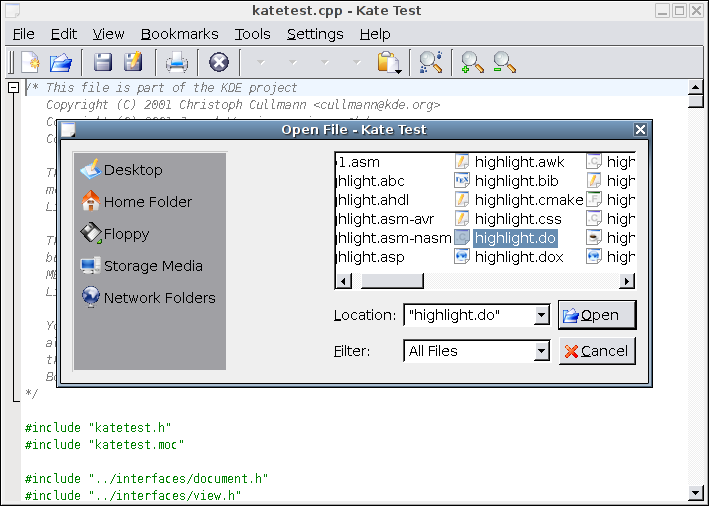This screenshot has height=506, width=709.
Task: Click the #include "katetest.moc" line
Action: coord(104,445)
